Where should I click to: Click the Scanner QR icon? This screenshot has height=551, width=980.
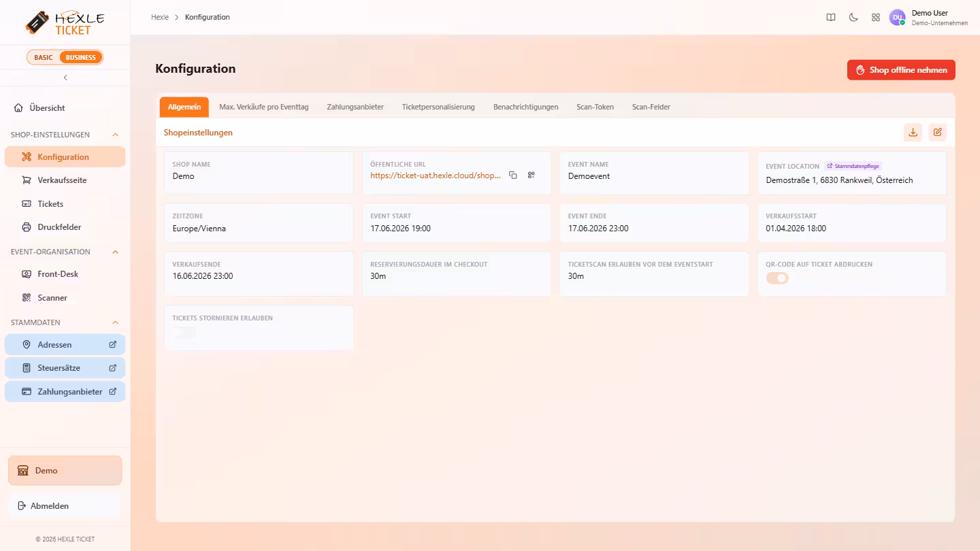(x=27, y=298)
